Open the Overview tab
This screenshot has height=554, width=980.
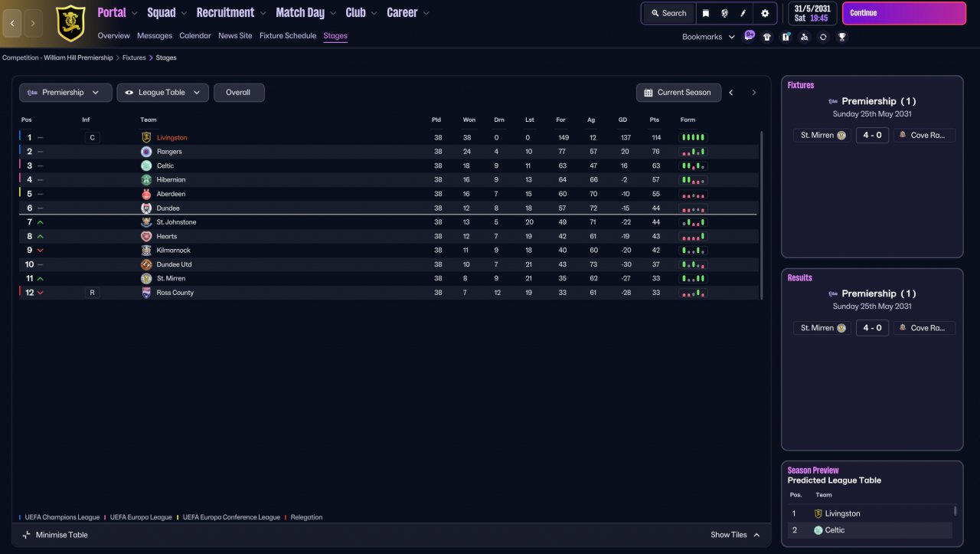point(114,36)
